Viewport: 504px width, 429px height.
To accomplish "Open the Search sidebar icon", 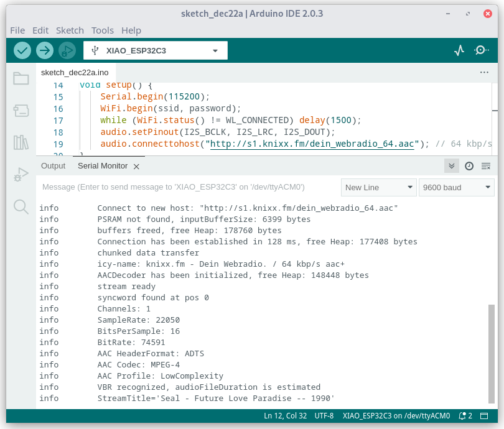I will pyautogui.click(x=21, y=208).
